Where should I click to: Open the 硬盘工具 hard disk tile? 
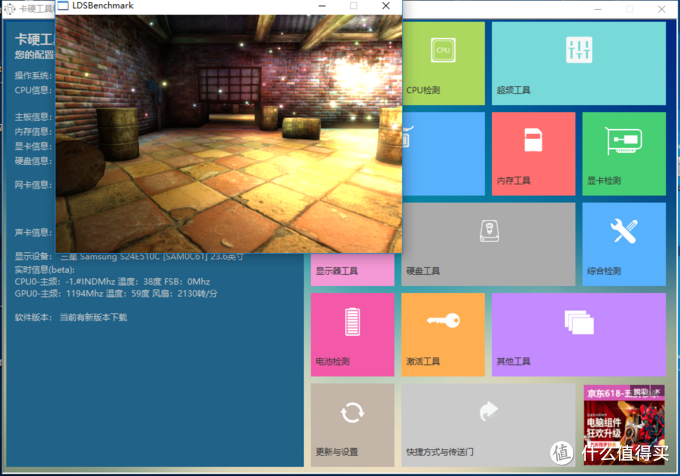point(488,244)
